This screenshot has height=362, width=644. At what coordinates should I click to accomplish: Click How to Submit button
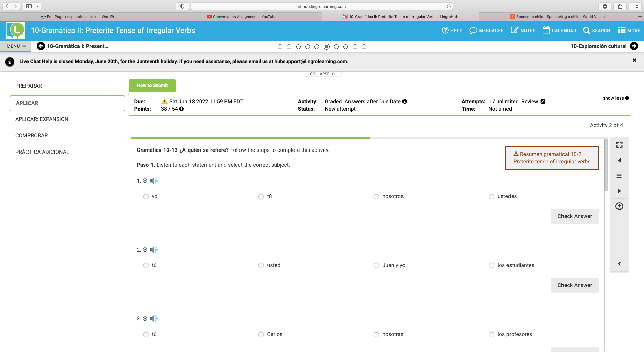point(152,85)
